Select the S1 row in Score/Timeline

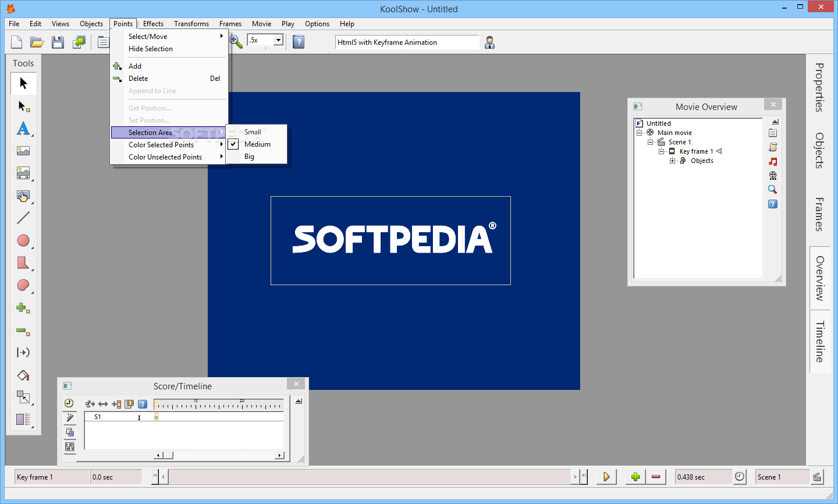coord(184,417)
